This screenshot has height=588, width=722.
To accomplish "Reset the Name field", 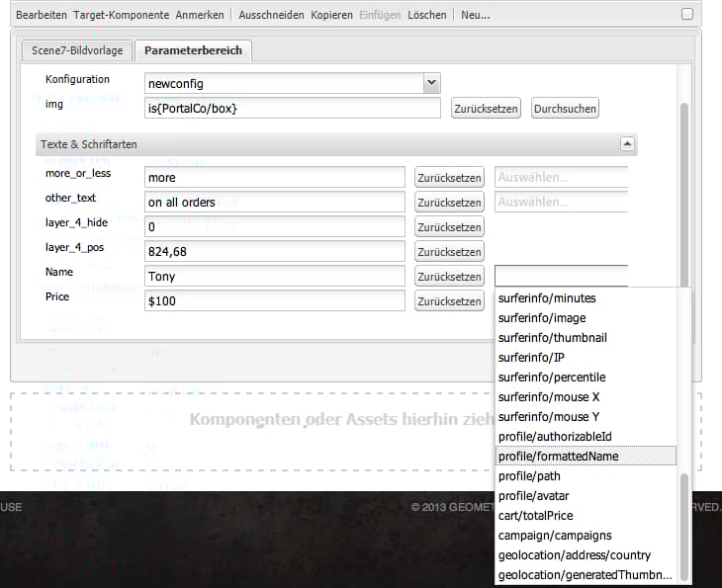I will [449, 277].
